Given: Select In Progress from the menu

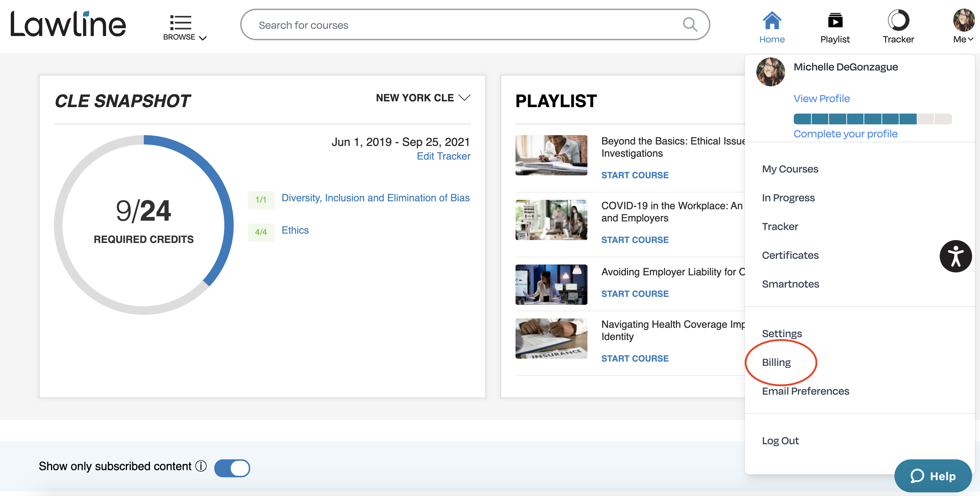Looking at the screenshot, I should coord(788,198).
